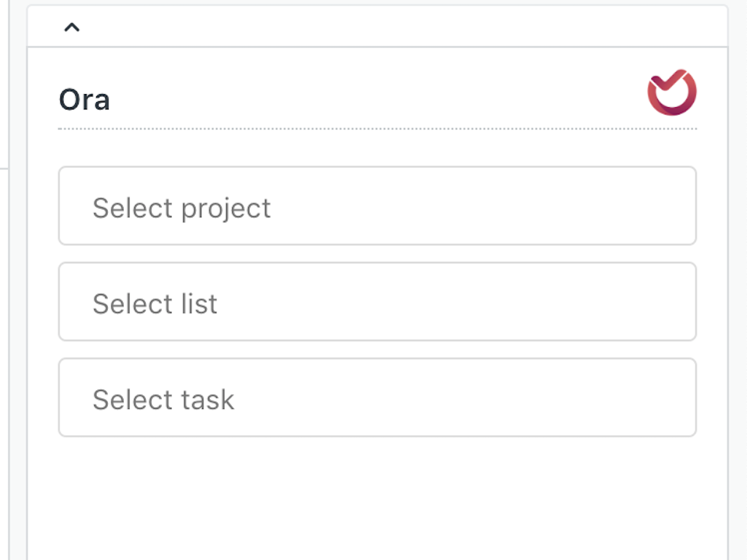Click the empty area below Select task
Viewport: 747px width, 560px height.
[377, 496]
